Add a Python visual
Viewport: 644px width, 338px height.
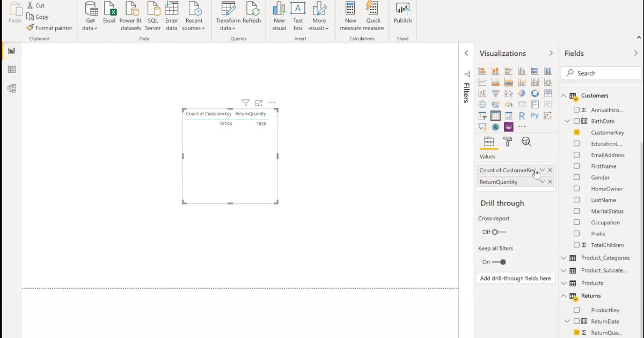click(x=535, y=115)
